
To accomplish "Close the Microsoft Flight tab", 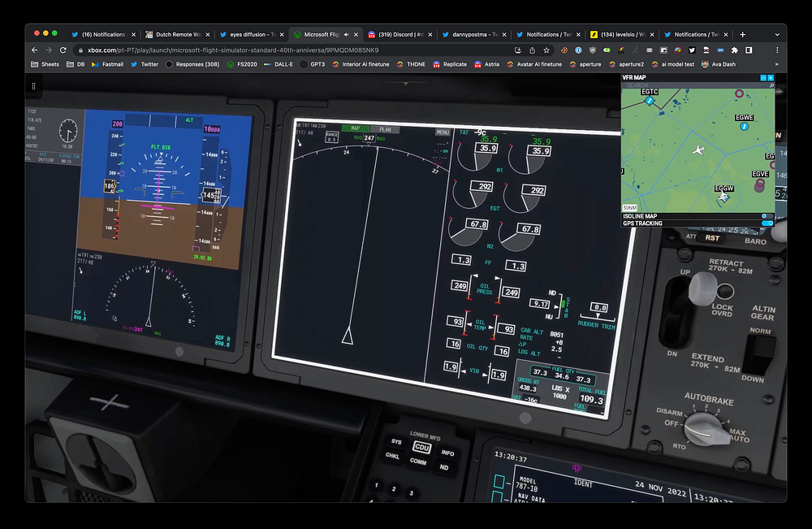I will (x=356, y=35).
